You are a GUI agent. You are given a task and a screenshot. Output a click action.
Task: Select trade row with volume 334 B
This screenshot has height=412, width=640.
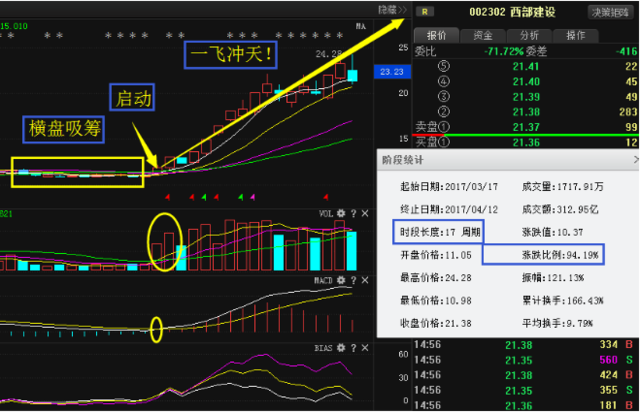click(x=526, y=345)
